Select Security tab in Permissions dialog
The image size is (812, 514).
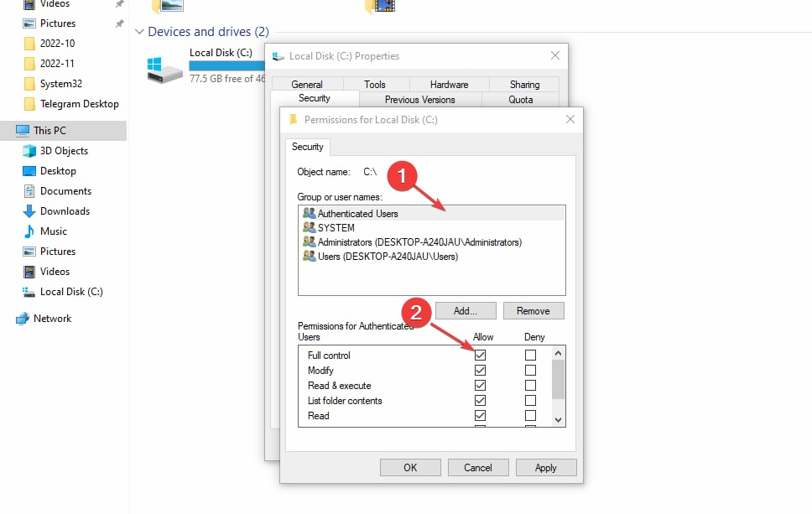pos(308,147)
